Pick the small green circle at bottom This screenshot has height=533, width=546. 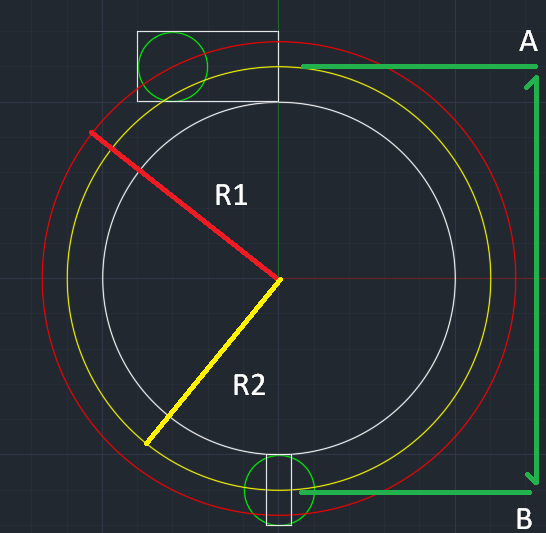click(x=279, y=490)
